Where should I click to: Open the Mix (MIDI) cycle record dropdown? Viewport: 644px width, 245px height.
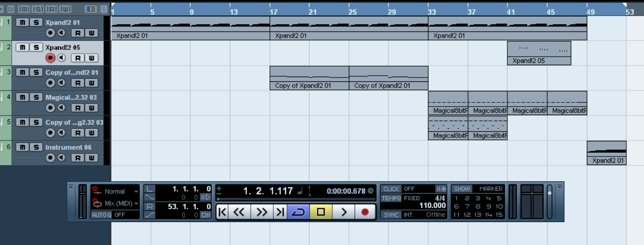[137, 204]
